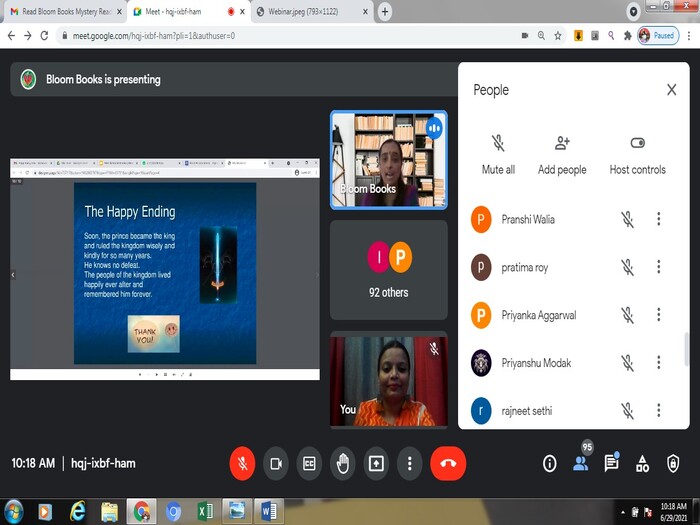This screenshot has height=525, width=700.
Task: Open a new browser tab
Action: click(x=385, y=12)
